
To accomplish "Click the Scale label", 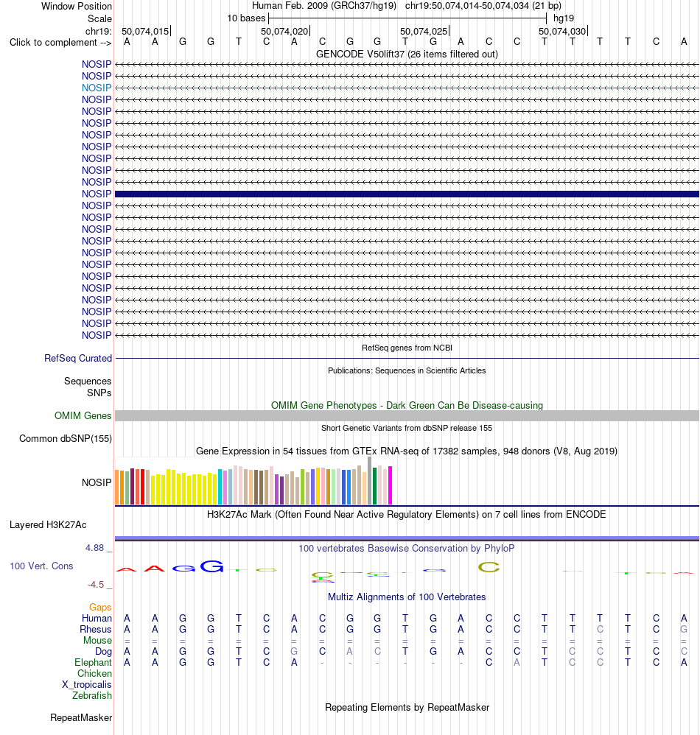I will (100, 18).
